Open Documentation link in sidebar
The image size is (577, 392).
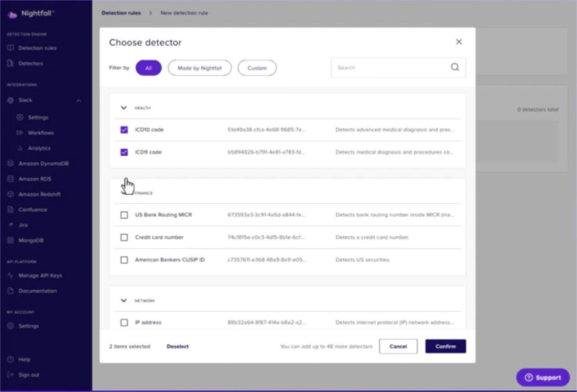point(38,291)
